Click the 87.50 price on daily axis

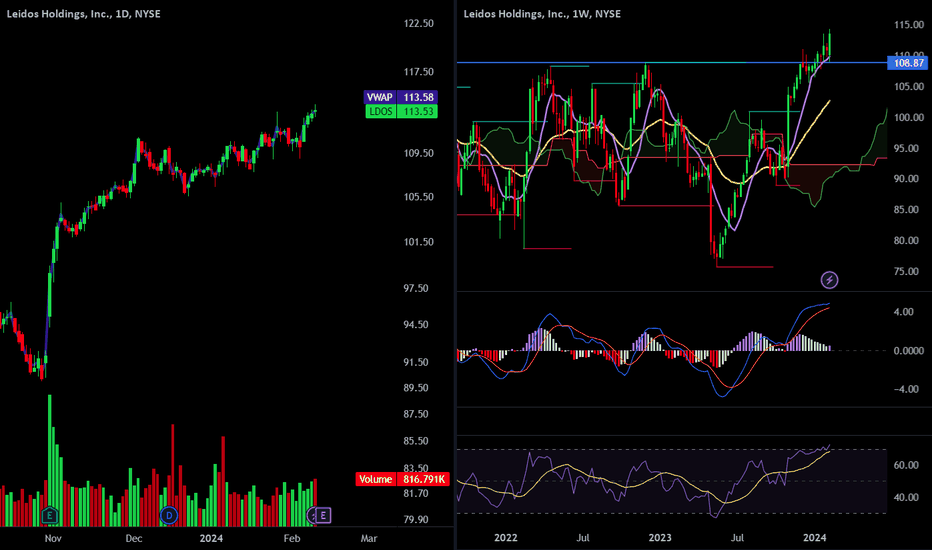(416, 414)
